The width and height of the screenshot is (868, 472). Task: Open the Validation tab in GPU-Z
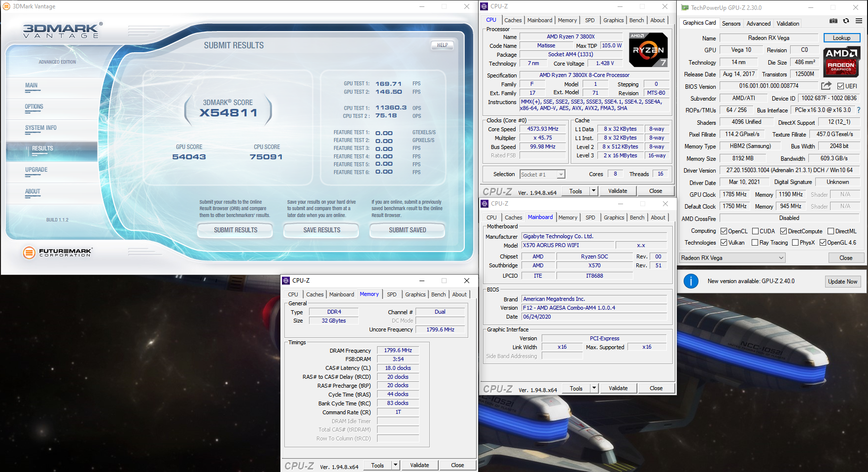[x=788, y=24]
